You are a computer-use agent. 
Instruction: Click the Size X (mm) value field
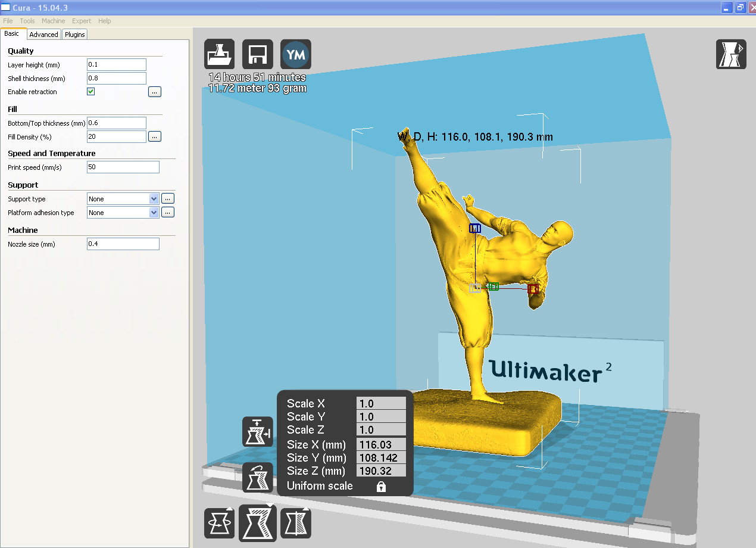point(381,444)
